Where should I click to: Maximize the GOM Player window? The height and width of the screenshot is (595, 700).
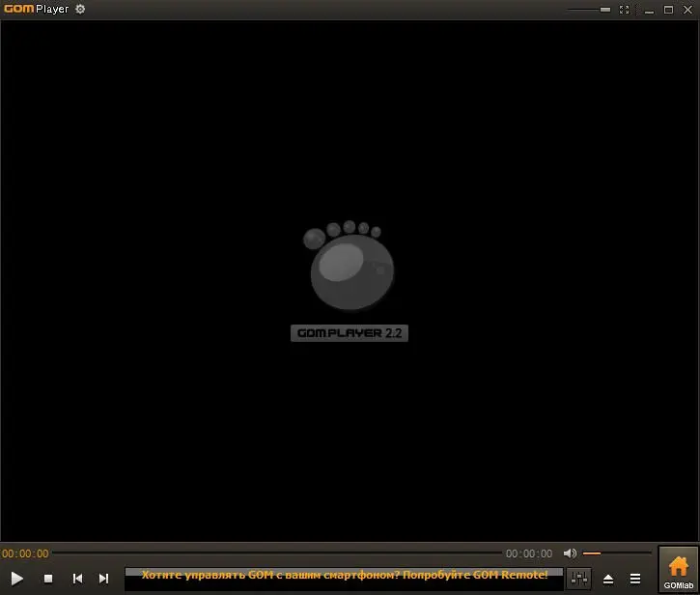pos(668,10)
